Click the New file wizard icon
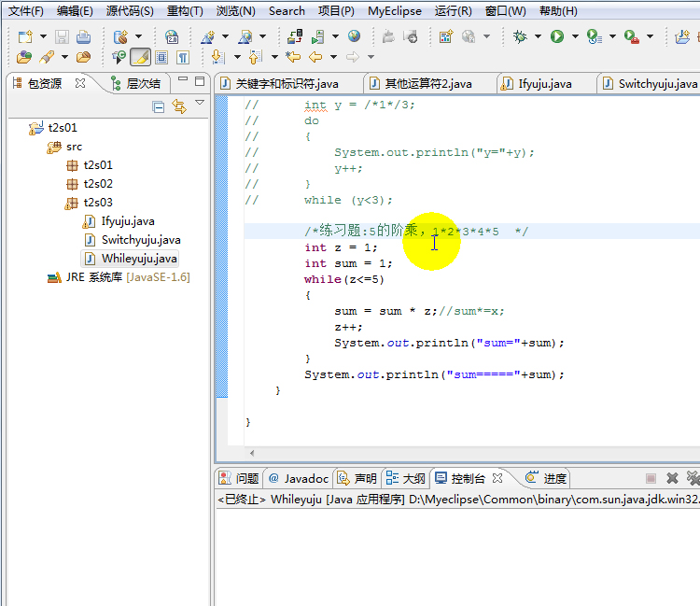This screenshot has height=606, width=700. tap(25, 36)
